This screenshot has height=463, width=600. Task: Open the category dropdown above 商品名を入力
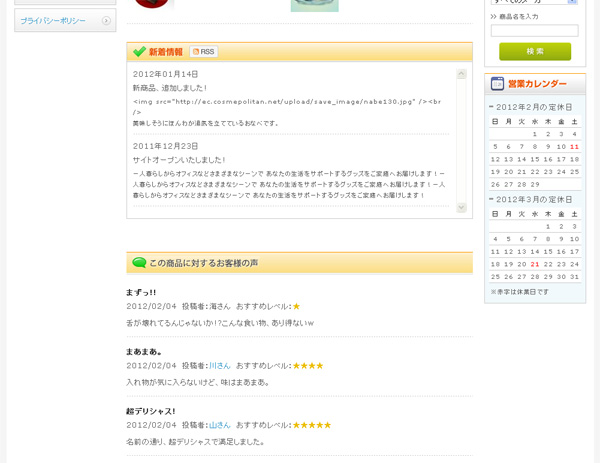[535, 2]
